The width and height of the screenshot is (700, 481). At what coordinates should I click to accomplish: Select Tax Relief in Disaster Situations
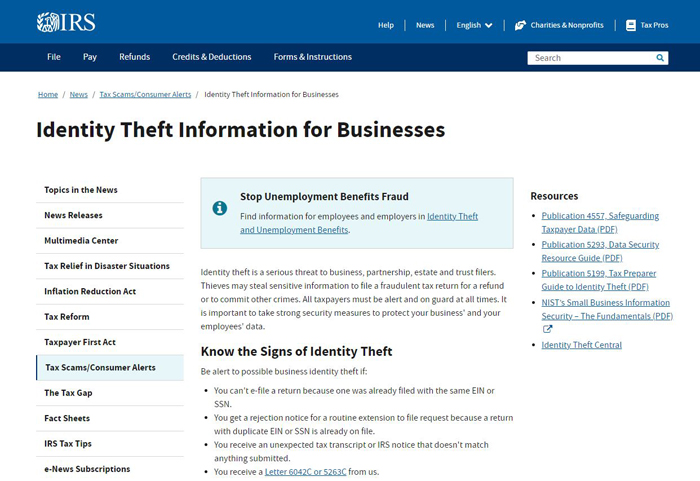(110, 266)
